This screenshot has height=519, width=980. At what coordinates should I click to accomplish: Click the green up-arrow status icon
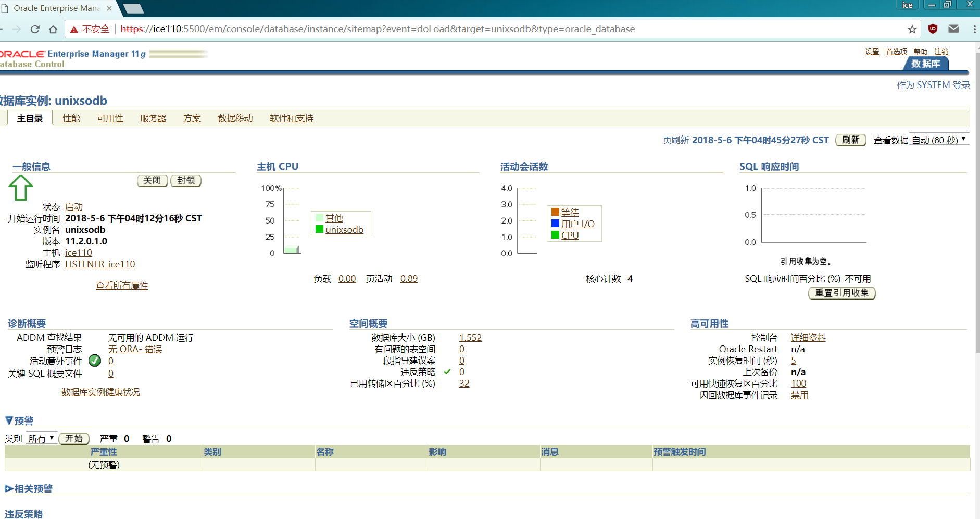[21, 188]
